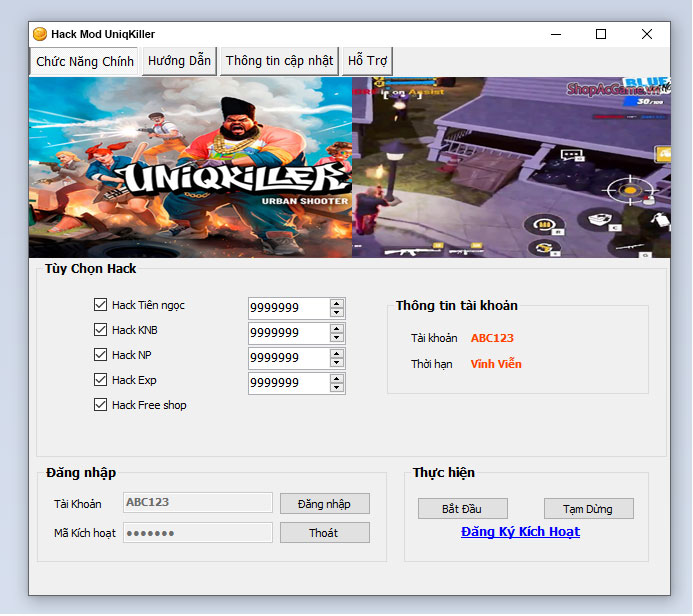Click the gameplay screenshot preview image

click(x=511, y=167)
